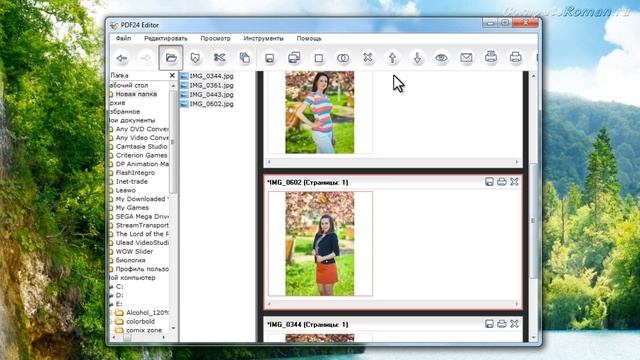Select the My Games folder

tap(132, 208)
